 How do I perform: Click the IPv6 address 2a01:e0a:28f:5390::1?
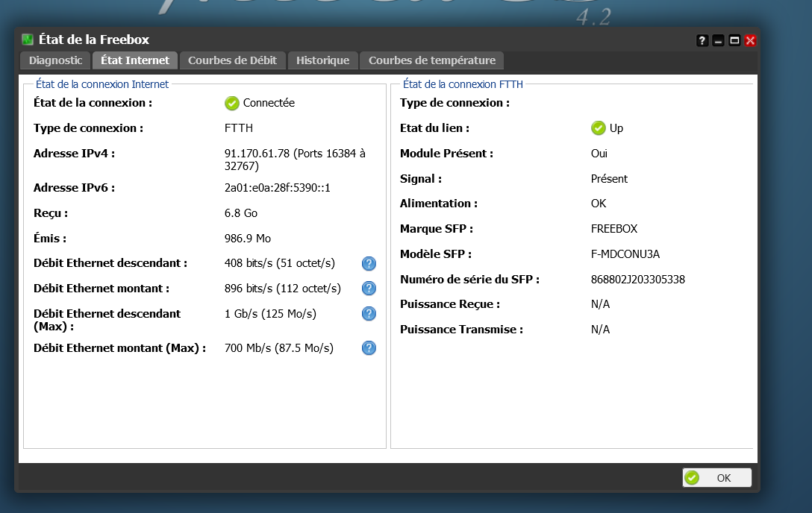[x=277, y=188]
